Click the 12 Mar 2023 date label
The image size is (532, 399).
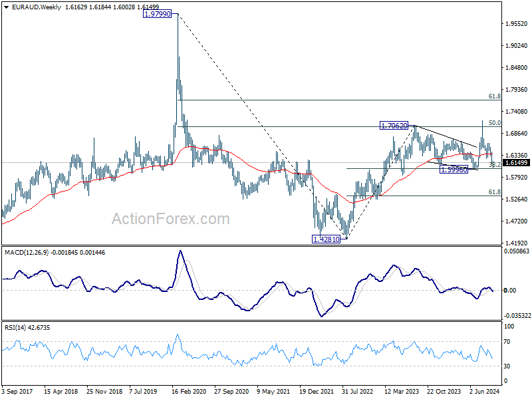pos(402,392)
